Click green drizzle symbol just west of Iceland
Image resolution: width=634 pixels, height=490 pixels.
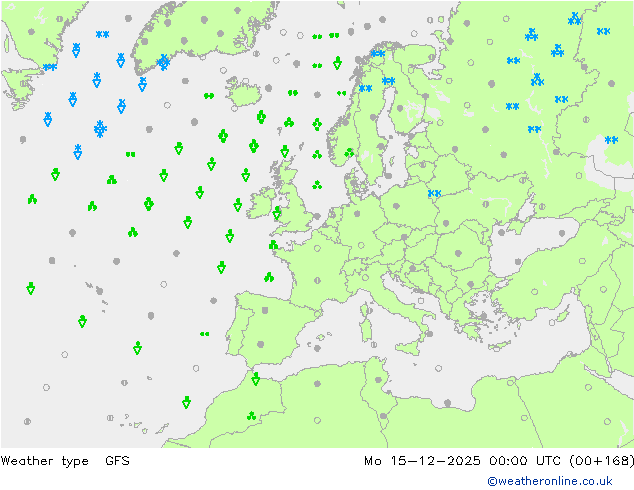pyautogui.click(x=209, y=96)
